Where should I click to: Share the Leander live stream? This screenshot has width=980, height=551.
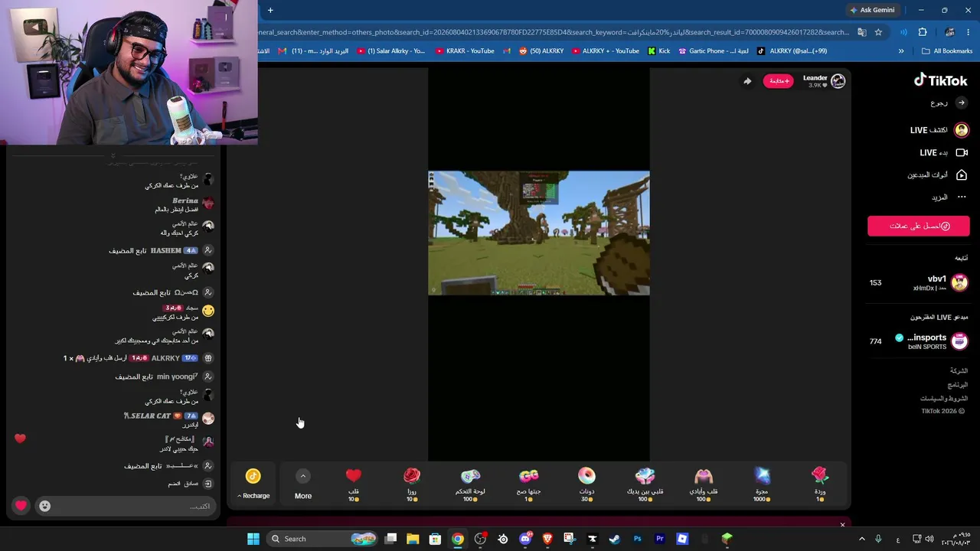[747, 81]
